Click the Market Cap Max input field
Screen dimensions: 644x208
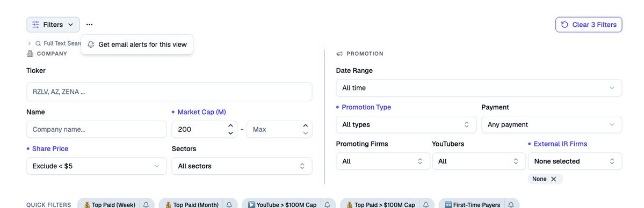(274, 129)
